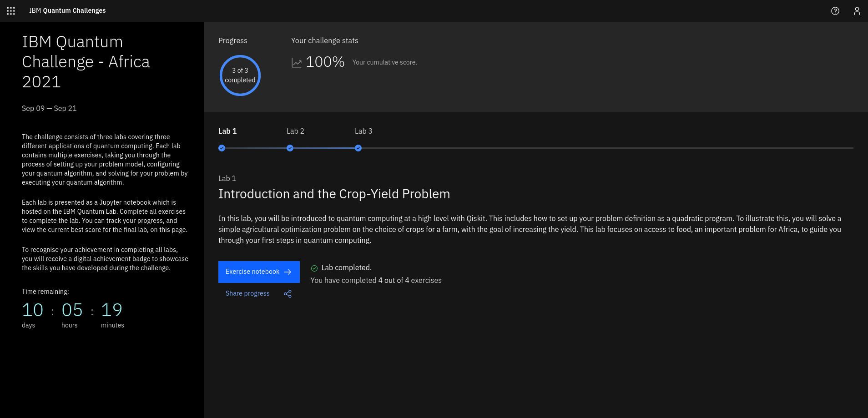Click the 'Progress' section label

(x=233, y=40)
